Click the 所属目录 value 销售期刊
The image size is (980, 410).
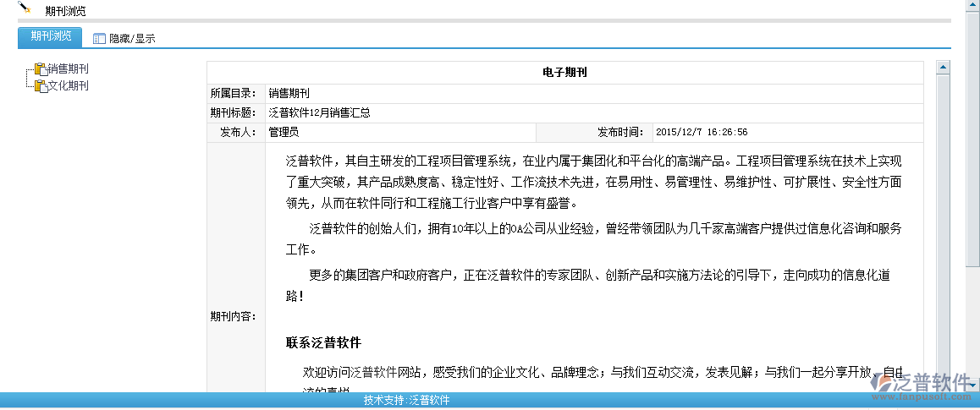pyautogui.click(x=289, y=94)
